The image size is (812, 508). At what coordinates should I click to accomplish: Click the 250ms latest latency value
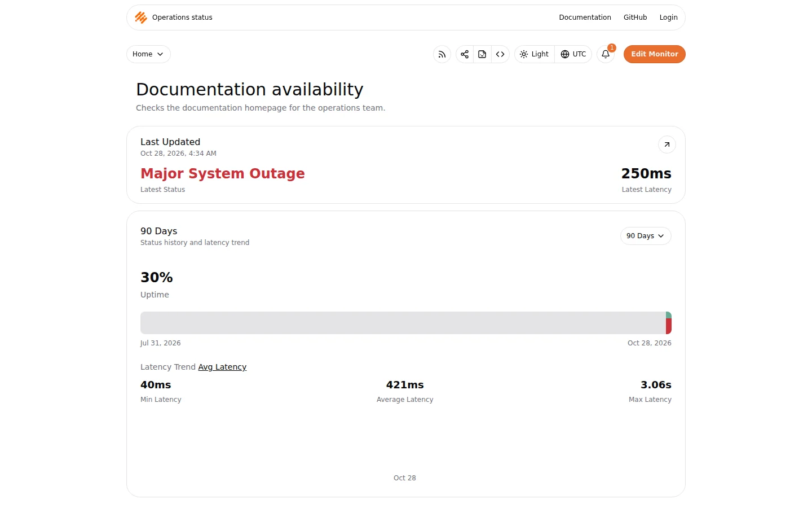[646, 173]
